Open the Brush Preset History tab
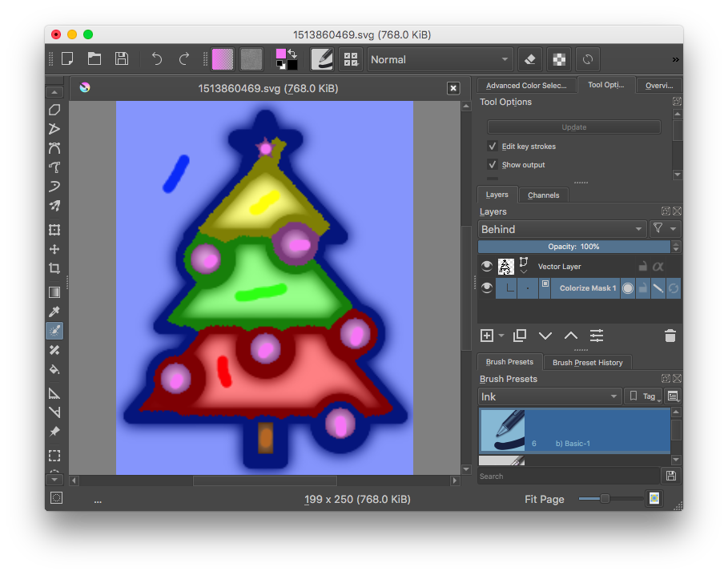Image resolution: width=728 pixels, height=575 pixels. 587,362
